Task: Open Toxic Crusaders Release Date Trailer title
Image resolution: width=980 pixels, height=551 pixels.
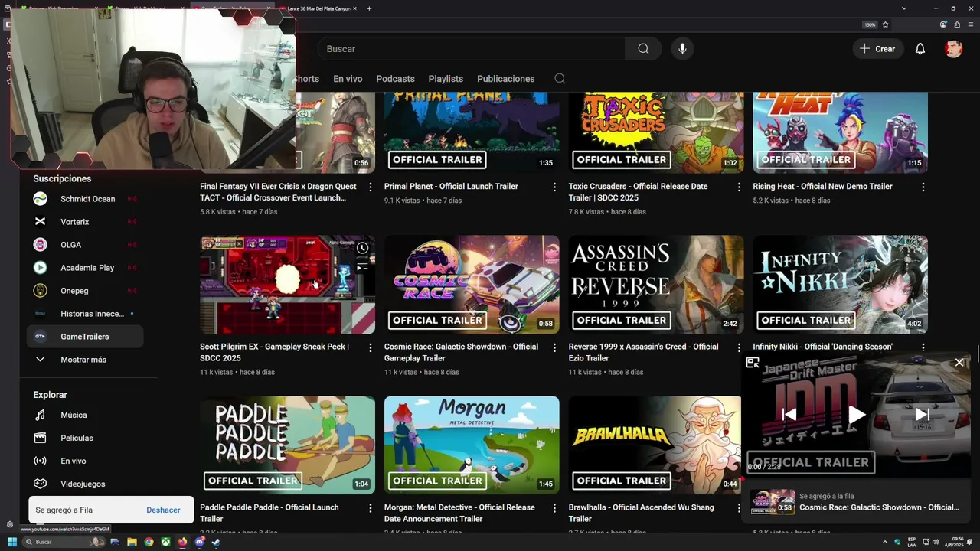Action: click(x=638, y=192)
